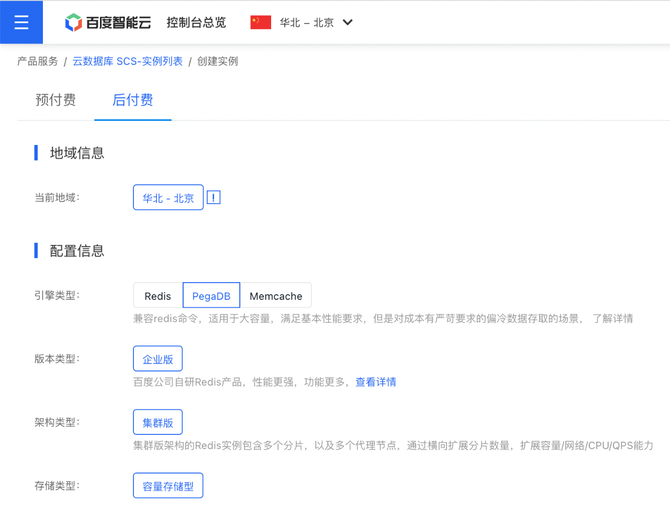Select the Memcache engine type
This screenshot has width=670, height=505.
(x=276, y=296)
